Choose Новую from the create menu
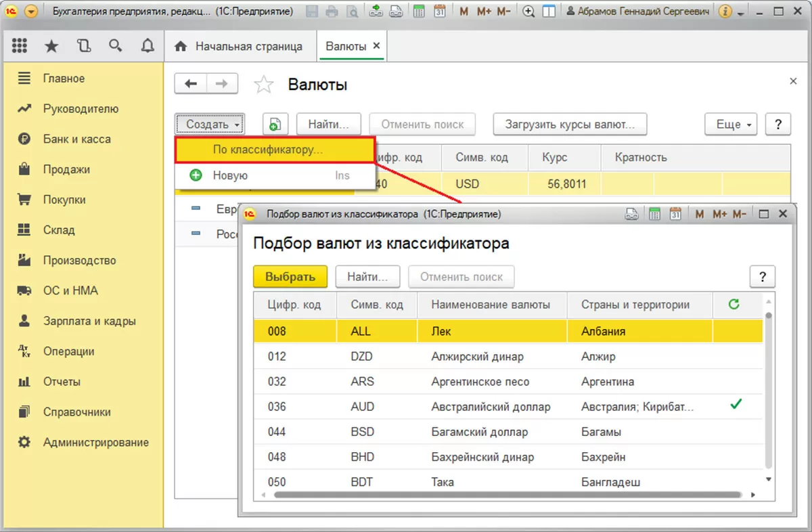The width and height of the screenshot is (812, 532). pyautogui.click(x=230, y=175)
